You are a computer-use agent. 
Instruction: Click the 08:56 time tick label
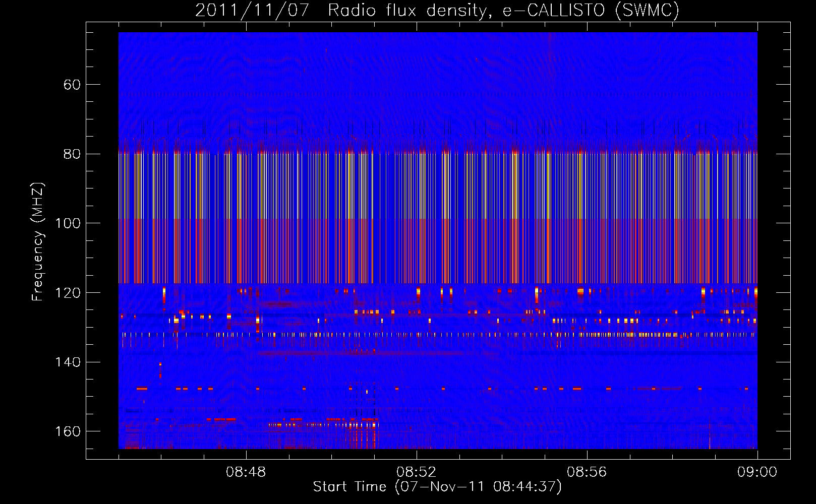click(x=587, y=472)
